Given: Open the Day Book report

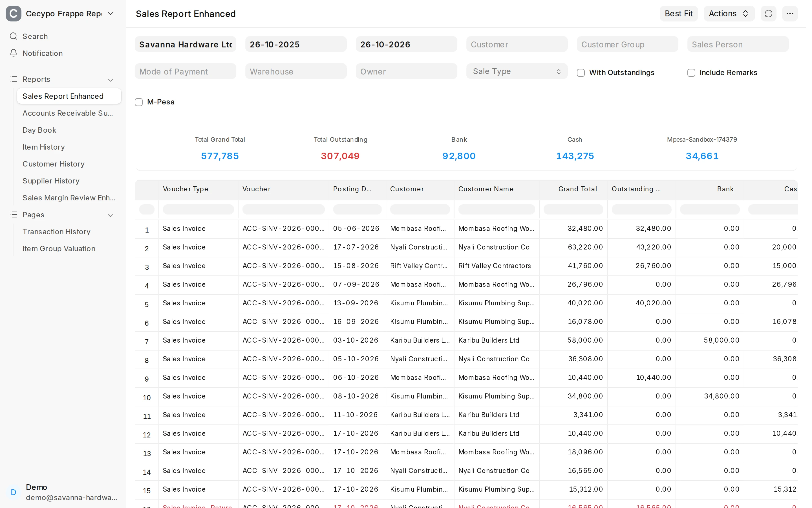Looking at the screenshot, I should [x=69, y=130].
